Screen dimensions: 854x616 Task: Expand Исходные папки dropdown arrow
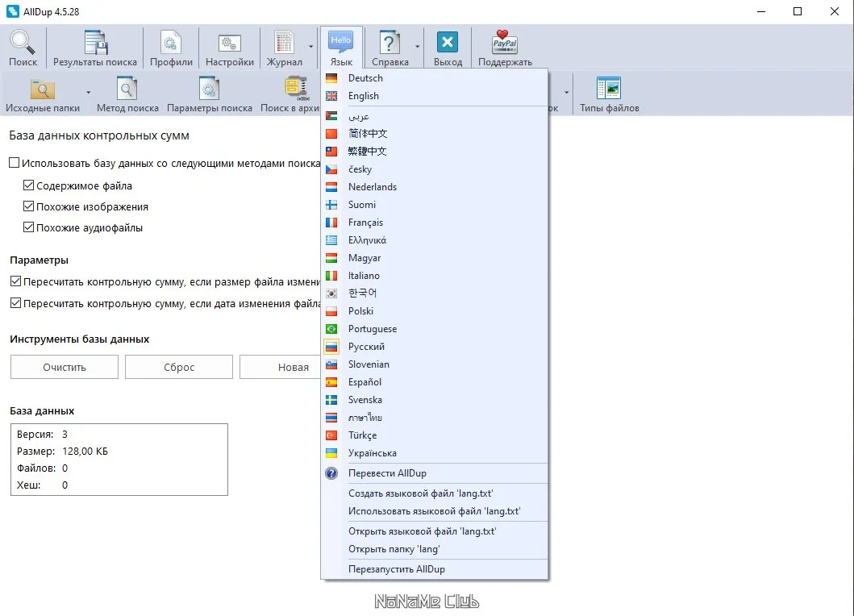tap(88, 94)
